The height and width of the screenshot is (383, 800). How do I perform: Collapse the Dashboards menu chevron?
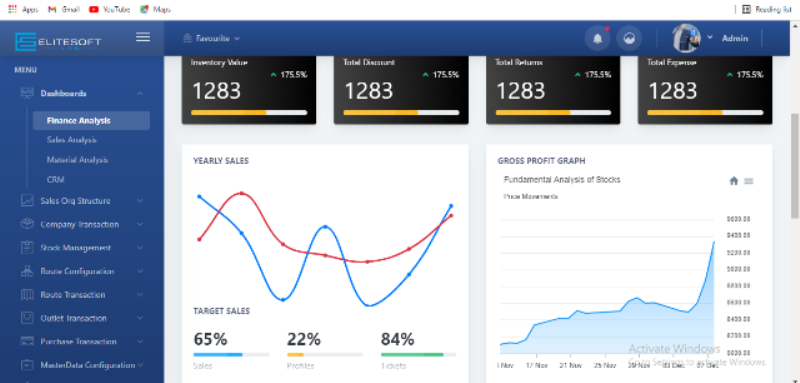click(140, 94)
